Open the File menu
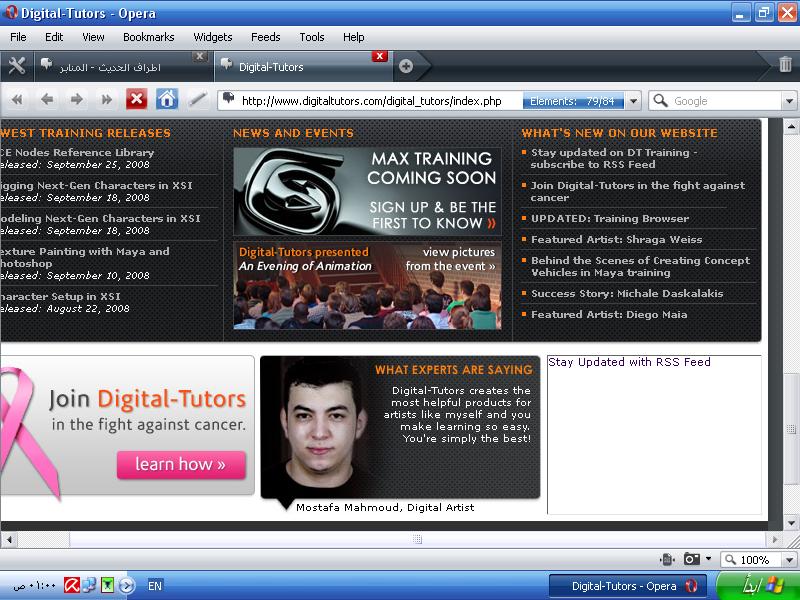The image size is (800, 600). (x=18, y=37)
